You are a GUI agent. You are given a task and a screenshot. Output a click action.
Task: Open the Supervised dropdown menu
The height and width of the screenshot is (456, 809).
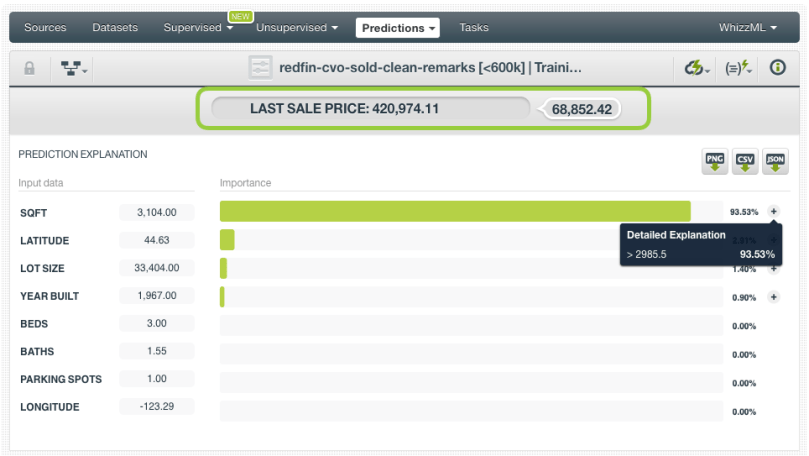[x=198, y=28]
